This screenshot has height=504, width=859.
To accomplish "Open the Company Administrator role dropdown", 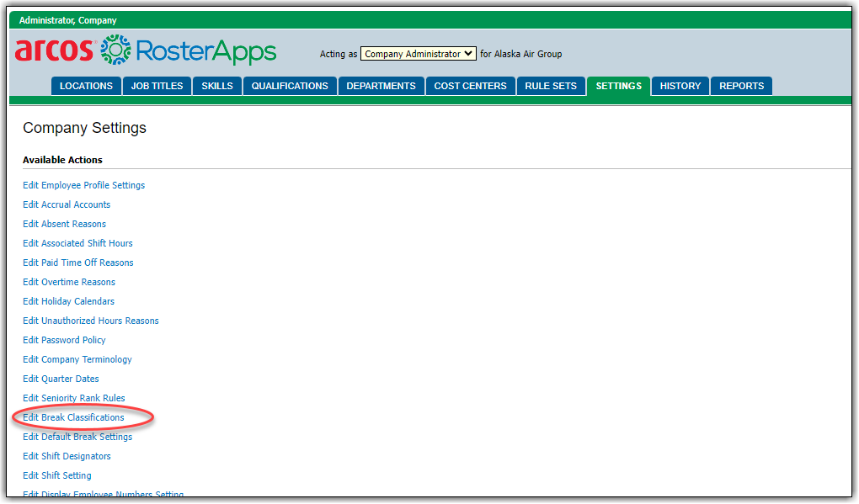I will pyautogui.click(x=418, y=54).
